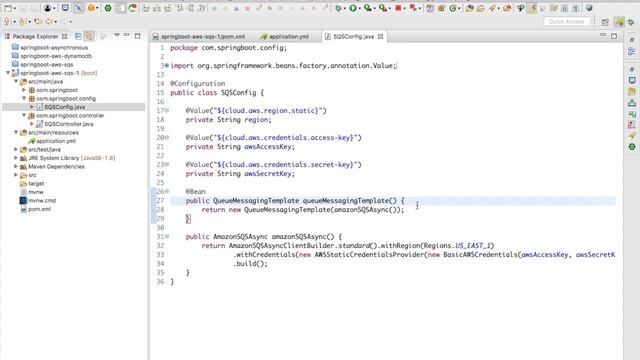The image size is (640, 360).
Task: Click the green-red refresh badge icon
Action: (x=133, y=8)
